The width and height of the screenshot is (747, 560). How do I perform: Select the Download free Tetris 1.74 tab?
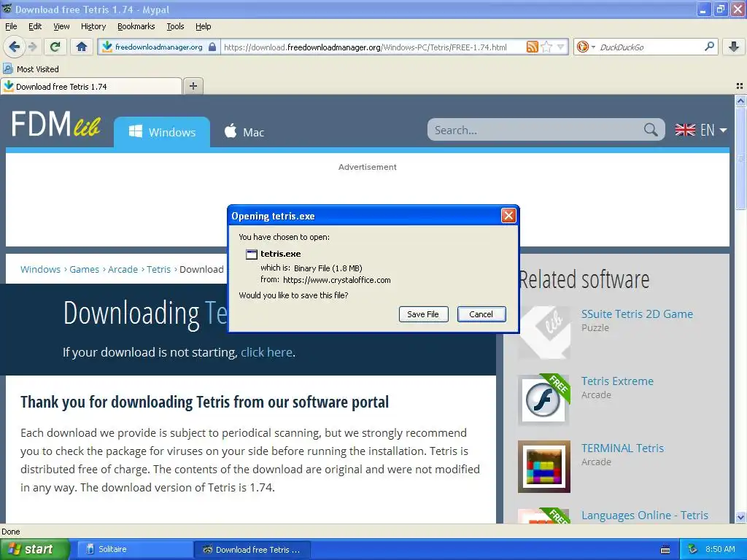91,87
